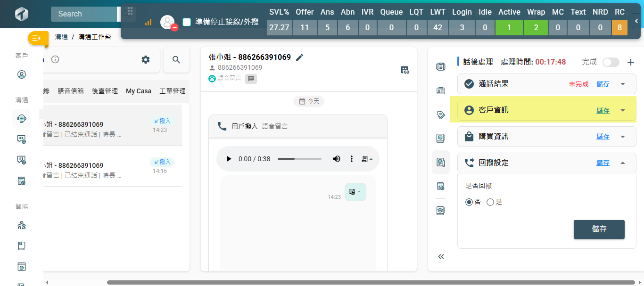Mute the voicemail audio volume icon

(336, 159)
